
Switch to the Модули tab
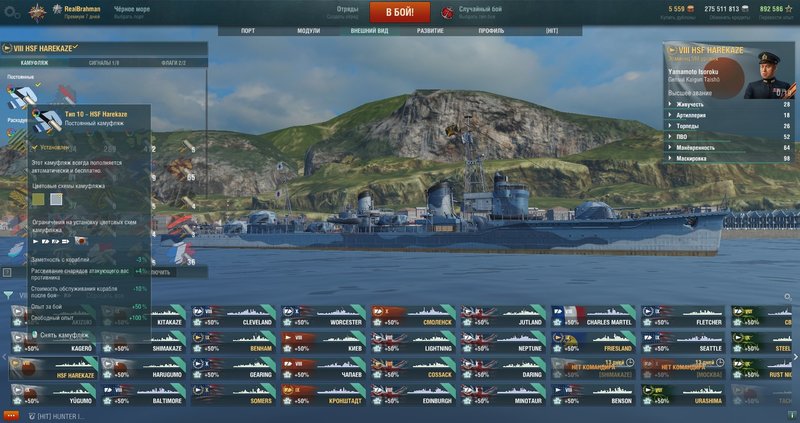309,31
